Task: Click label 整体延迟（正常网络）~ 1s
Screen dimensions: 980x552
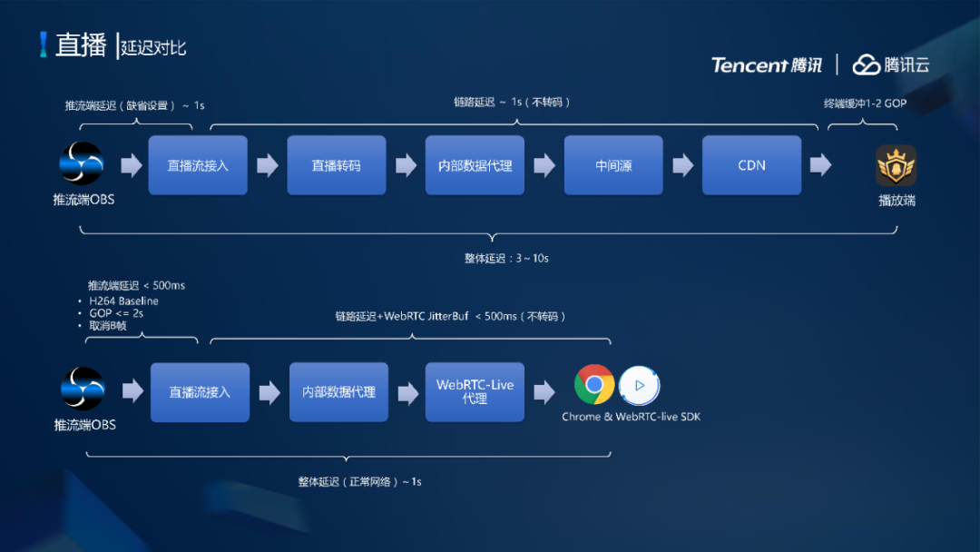Action: point(359,482)
